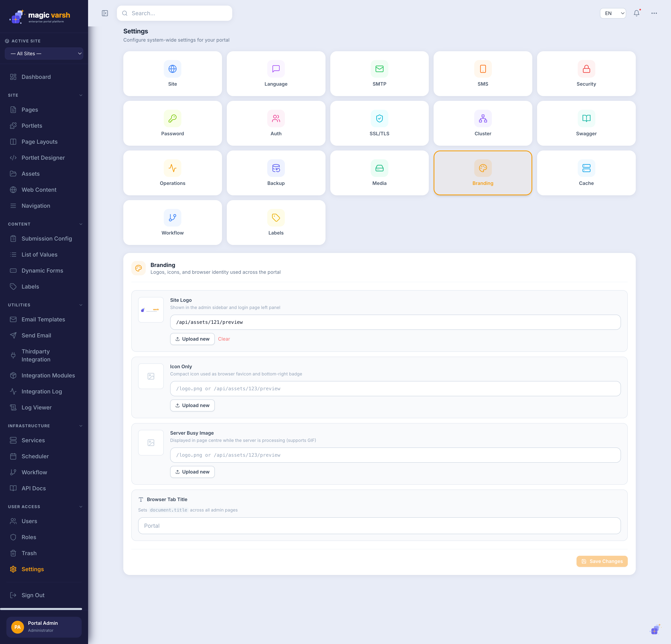Click Settings in the sidebar
This screenshot has width=671, height=644.
point(44,569)
